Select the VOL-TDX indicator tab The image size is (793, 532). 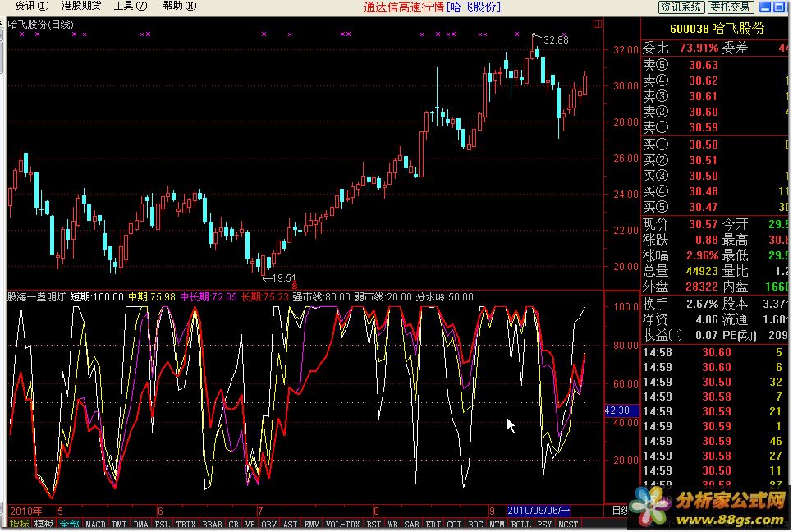[x=343, y=525]
